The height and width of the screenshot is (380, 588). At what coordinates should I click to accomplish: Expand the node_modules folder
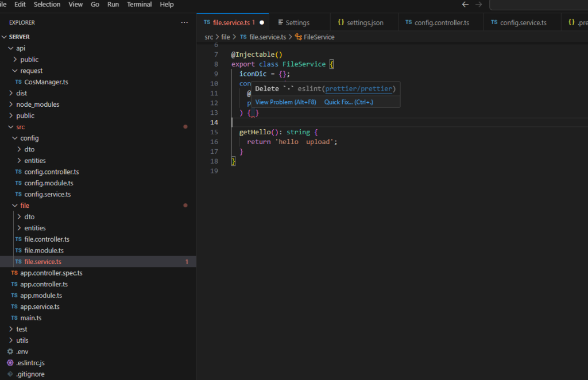tap(13, 104)
